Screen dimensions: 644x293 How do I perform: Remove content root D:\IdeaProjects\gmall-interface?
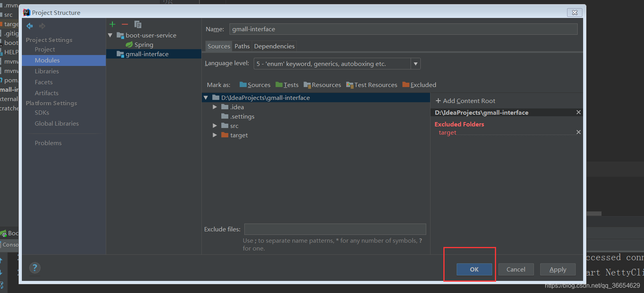578,112
